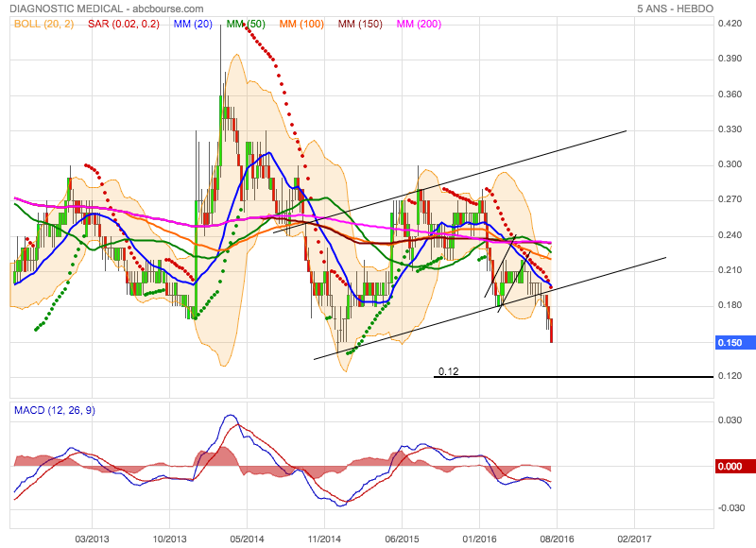The height and width of the screenshot is (548, 756).
Task: Click the 11/2014 date label
Action: pos(324,539)
